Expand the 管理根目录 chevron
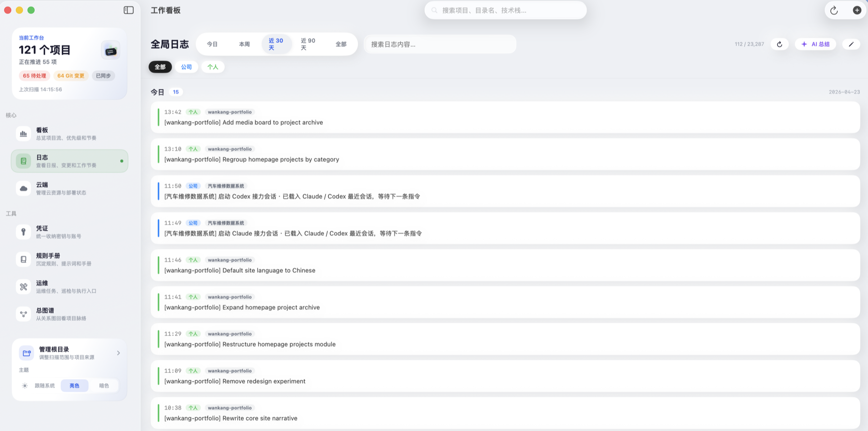This screenshot has width=868, height=431. click(x=118, y=353)
